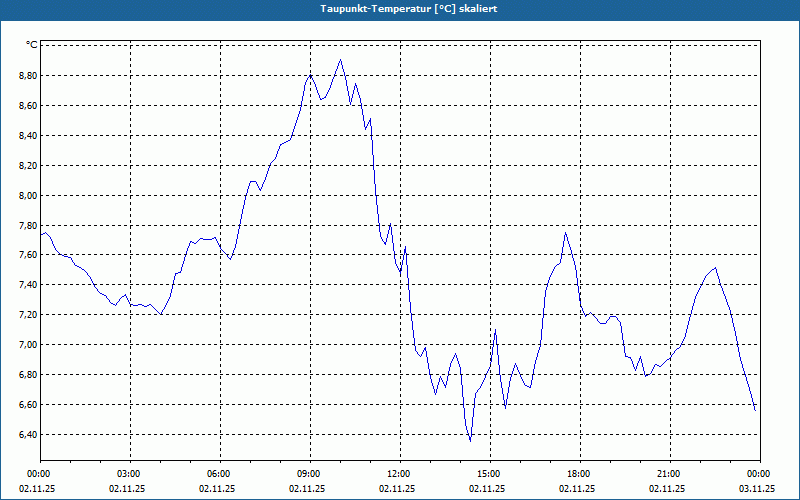Select the 8,80 y-axis value
The width and height of the screenshot is (800, 500).
[27, 76]
